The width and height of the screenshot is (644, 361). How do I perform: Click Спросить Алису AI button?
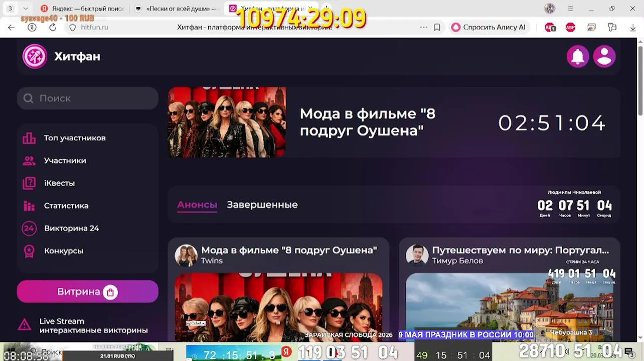pyautogui.click(x=489, y=28)
